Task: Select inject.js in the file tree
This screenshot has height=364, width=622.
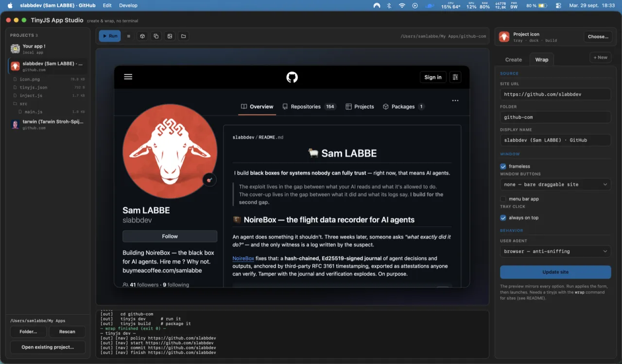Action: [49, 96]
